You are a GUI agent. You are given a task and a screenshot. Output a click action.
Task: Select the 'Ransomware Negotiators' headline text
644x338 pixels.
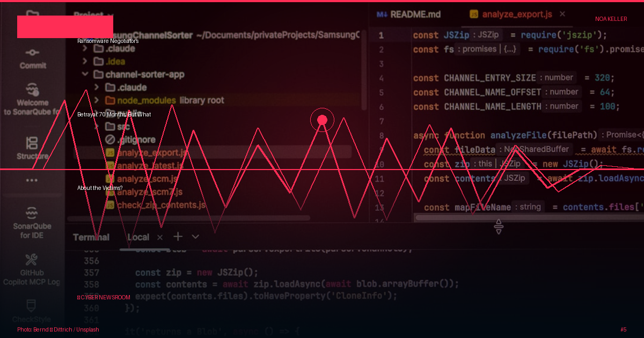tap(108, 41)
